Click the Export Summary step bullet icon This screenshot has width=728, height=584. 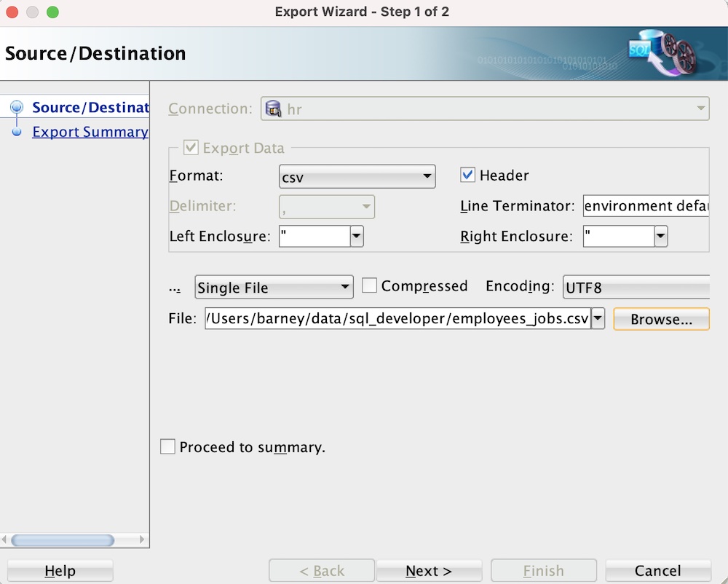point(17,132)
